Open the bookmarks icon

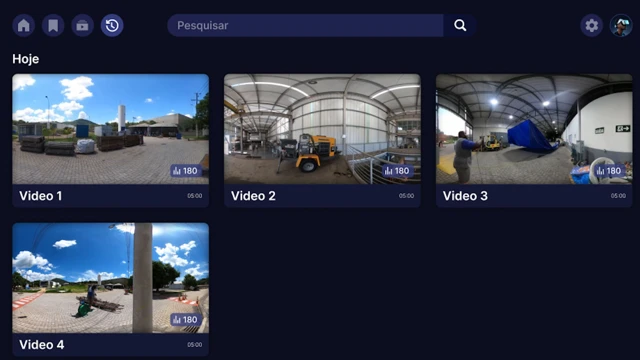53,25
